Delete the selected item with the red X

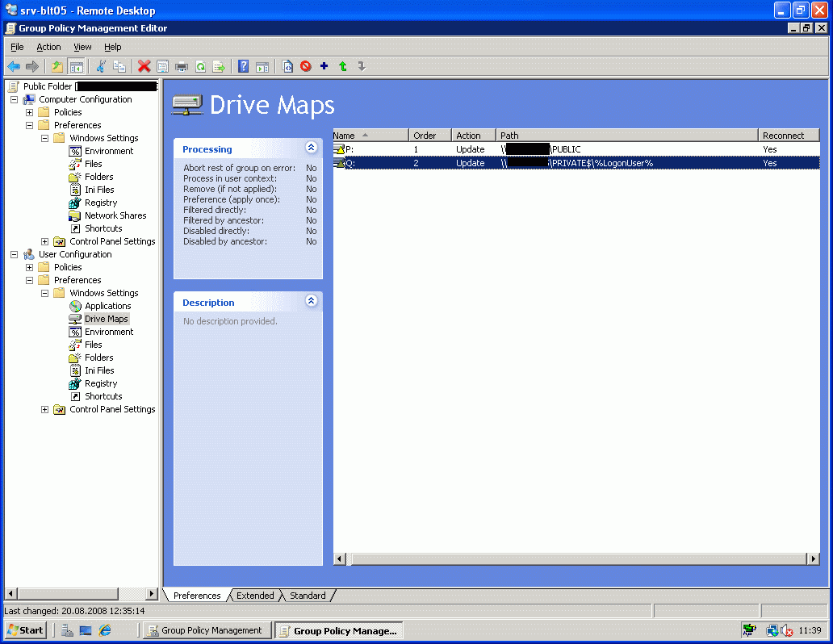click(144, 66)
